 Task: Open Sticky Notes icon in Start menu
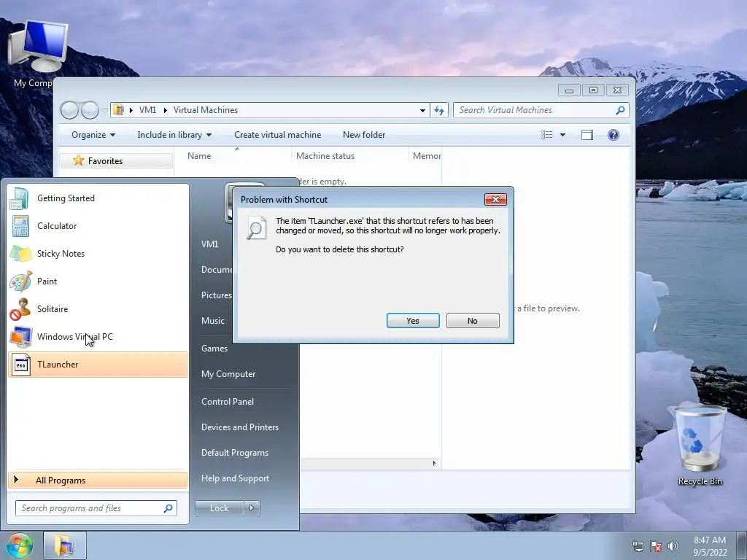tap(20, 254)
